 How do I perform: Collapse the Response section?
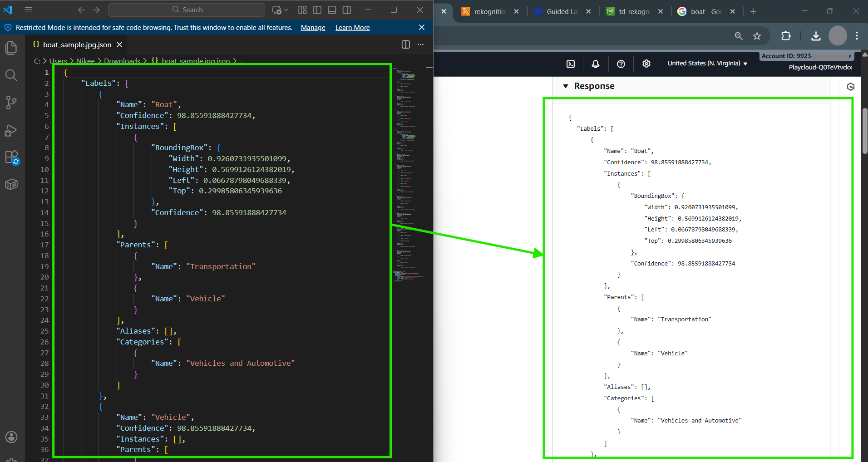[566, 86]
